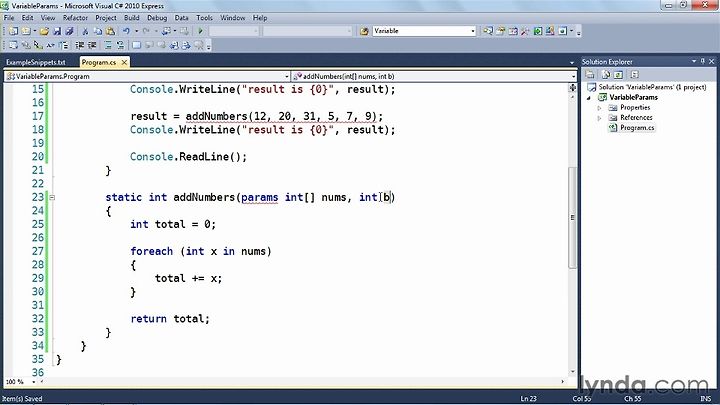The width and height of the screenshot is (720, 405).
Task: Select the References node in Solution Explorer
Action: click(x=636, y=118)
